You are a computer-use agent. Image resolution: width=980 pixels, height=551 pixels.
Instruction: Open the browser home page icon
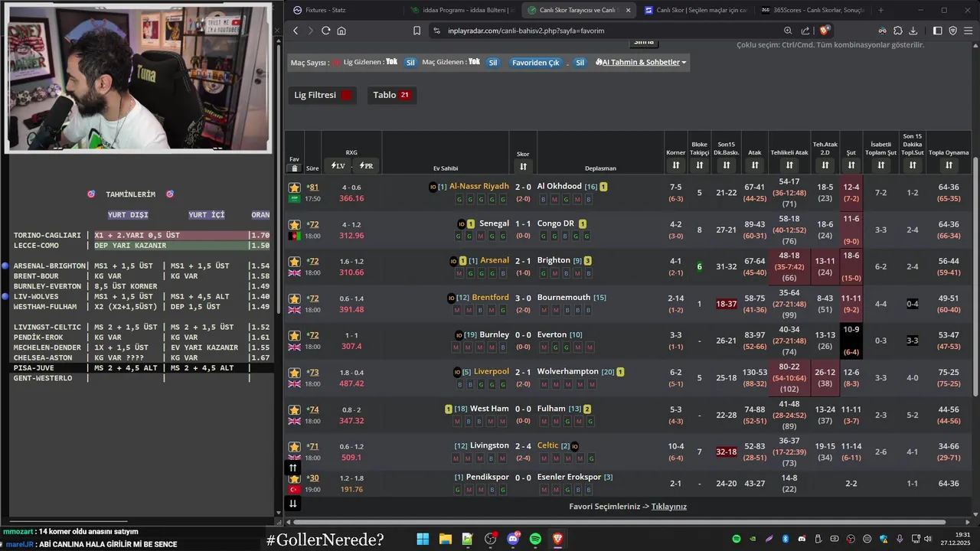341,31
